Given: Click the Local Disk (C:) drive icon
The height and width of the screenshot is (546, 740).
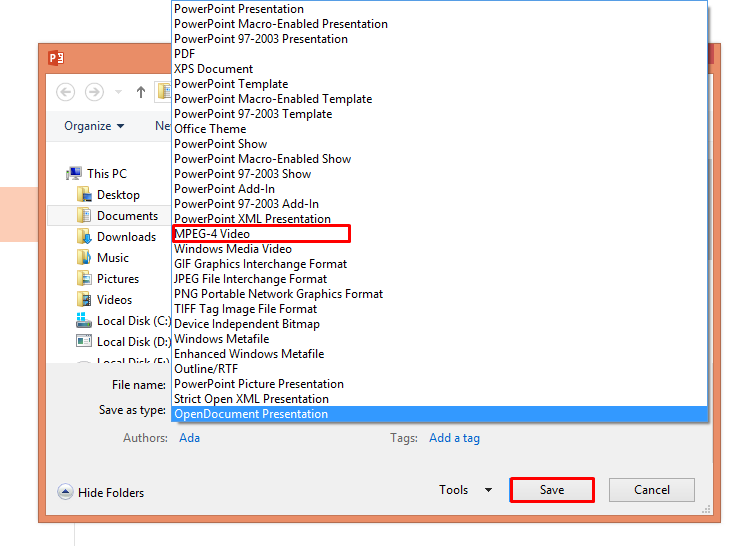Looking at the screenshot, I should point(84,320).
